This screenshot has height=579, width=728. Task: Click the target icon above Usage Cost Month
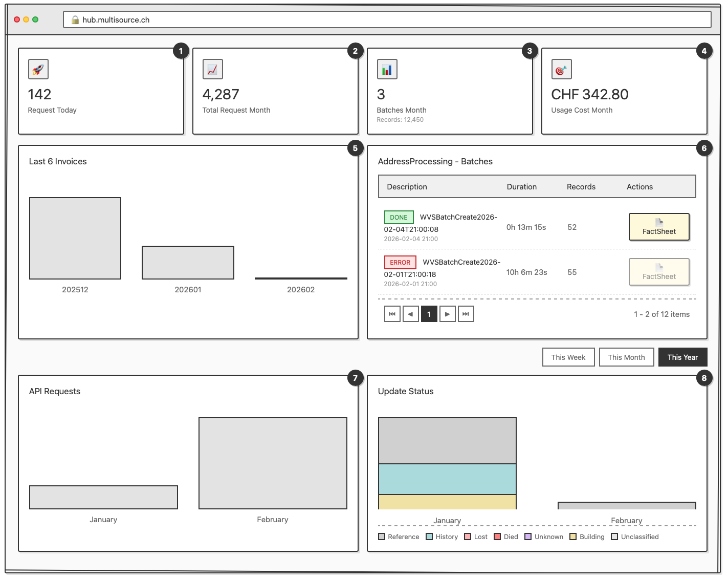click(561, 69)
